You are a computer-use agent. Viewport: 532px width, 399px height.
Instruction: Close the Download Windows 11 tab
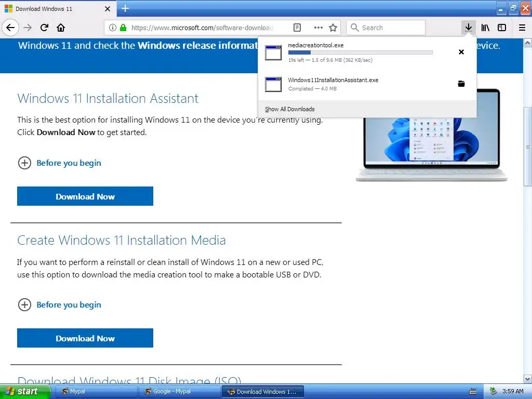(107, 9)
